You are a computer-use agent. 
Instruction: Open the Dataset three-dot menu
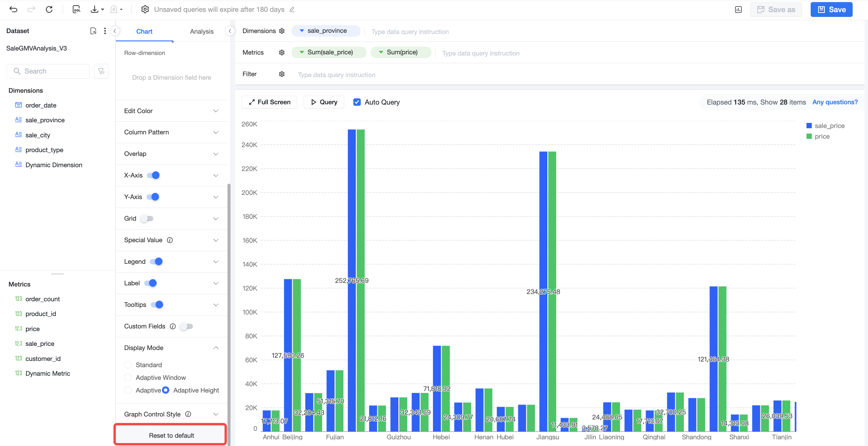(x=105, y=31)
